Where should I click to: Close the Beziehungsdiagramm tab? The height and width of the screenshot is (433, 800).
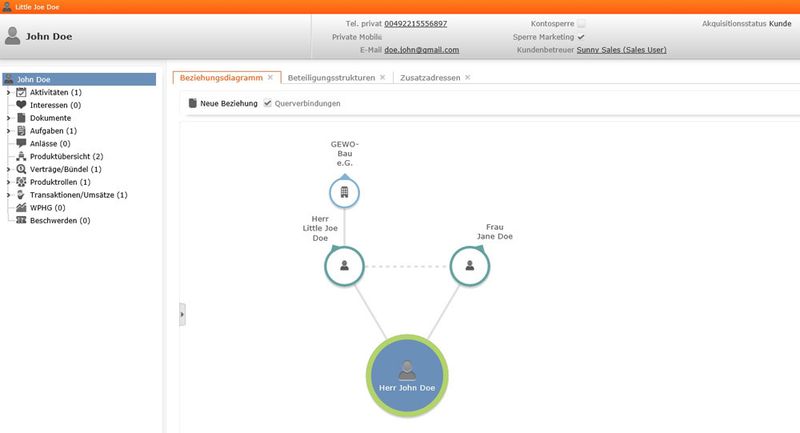click(x=270, y=78)
